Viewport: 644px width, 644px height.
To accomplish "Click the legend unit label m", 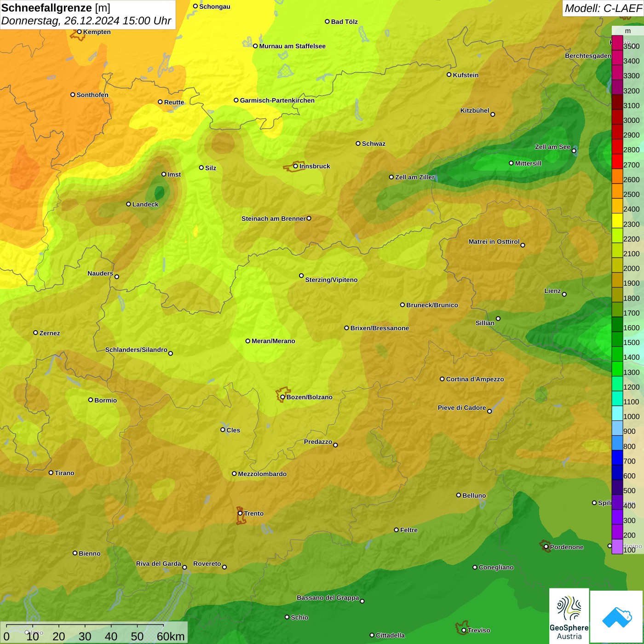I will [x=628, y=31].
